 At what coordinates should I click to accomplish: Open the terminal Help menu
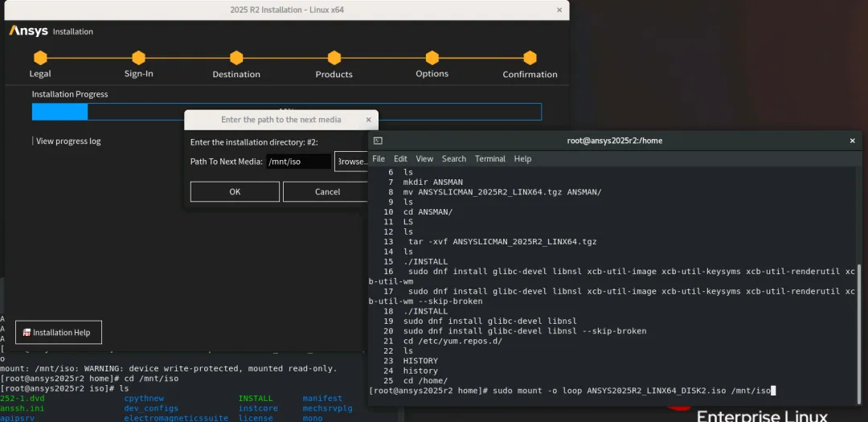522,159
